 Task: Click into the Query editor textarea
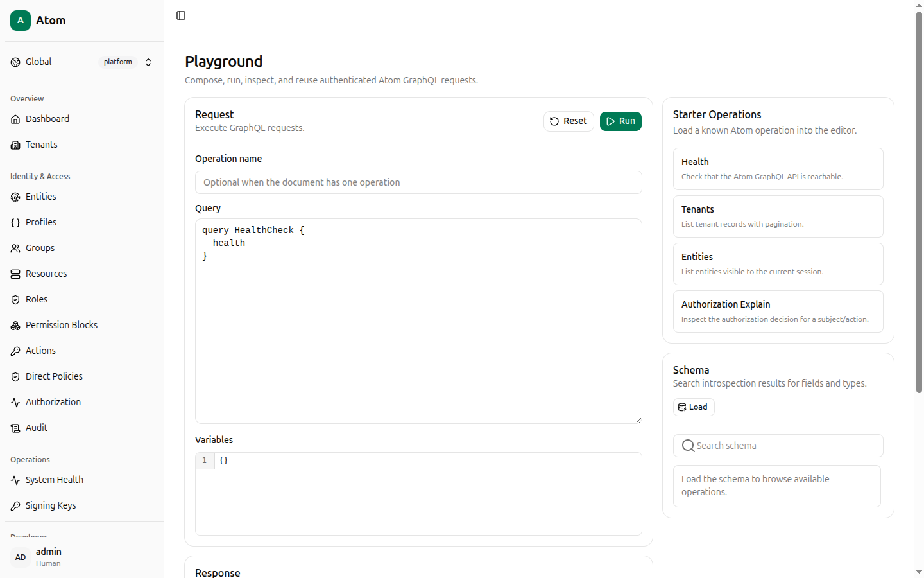click(x=418, y=321)
